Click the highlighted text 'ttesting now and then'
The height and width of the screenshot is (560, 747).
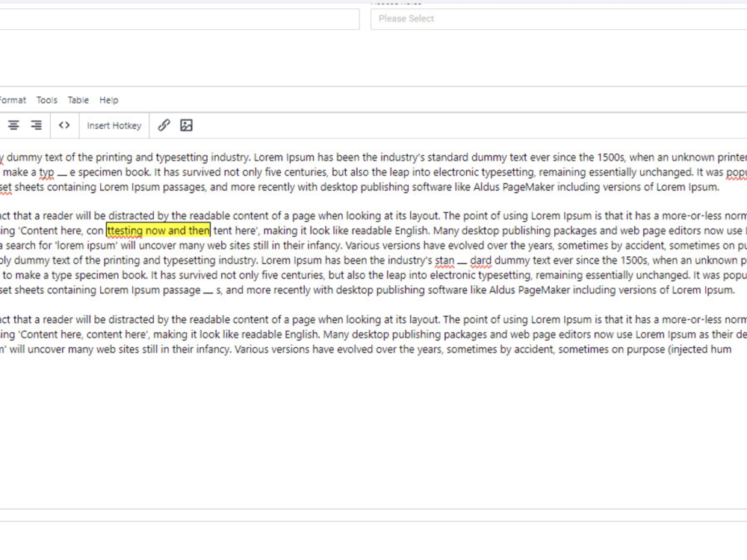point(158,230)
